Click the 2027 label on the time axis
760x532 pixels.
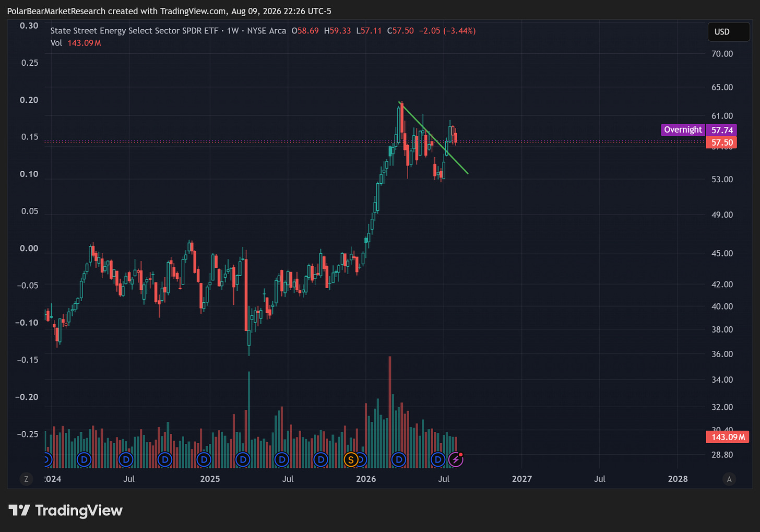coord(522,479)
